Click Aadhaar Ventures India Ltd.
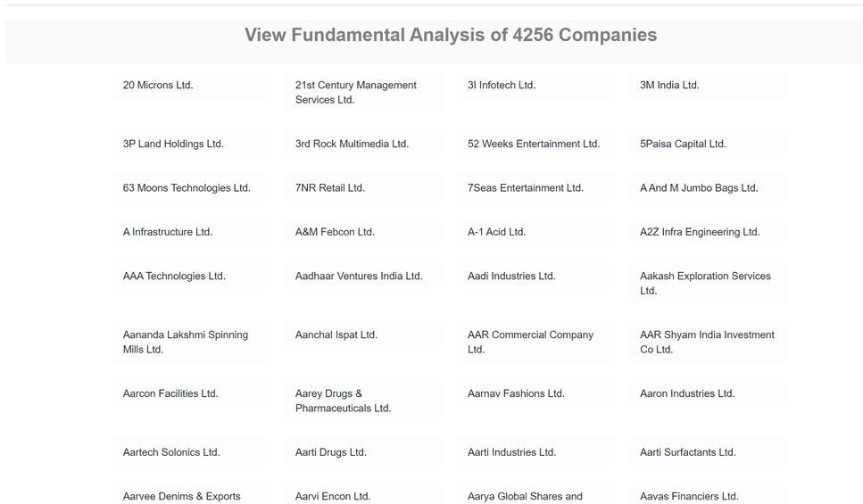863x504 pixels. point(359,277)
